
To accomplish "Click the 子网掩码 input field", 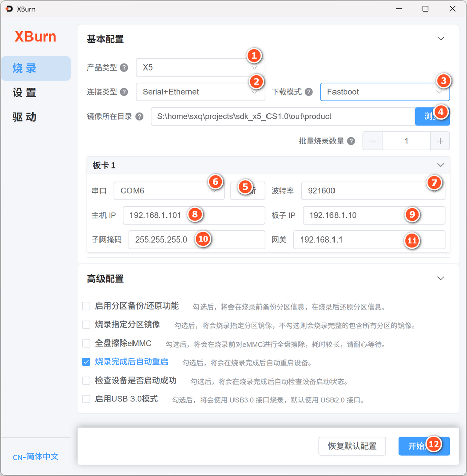I will coord(197,240).
